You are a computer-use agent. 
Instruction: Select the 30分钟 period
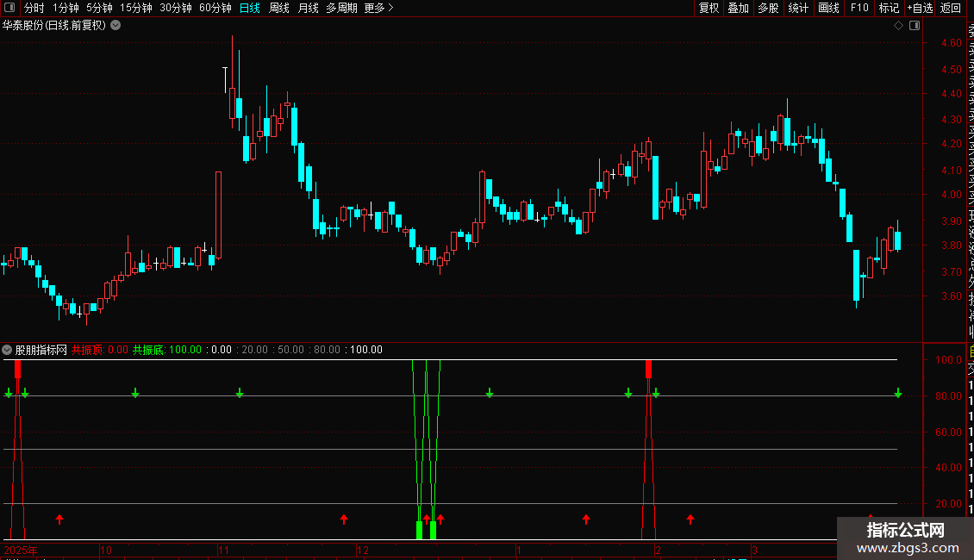tap(176, 8)
